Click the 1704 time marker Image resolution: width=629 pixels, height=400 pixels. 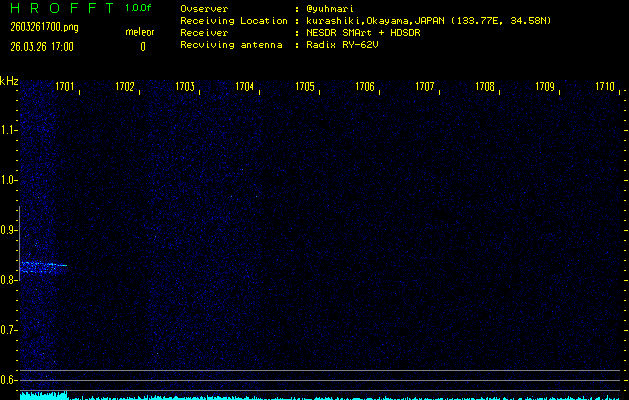click(245, 86)
